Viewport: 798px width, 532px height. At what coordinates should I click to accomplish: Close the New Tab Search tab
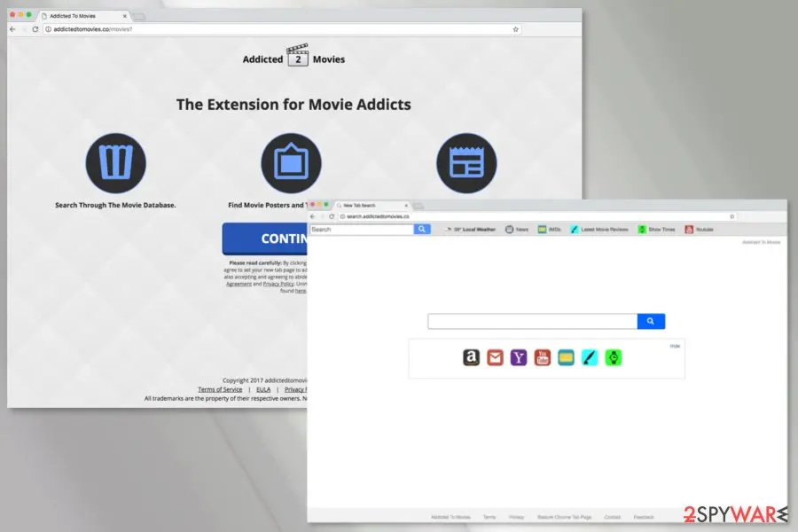pyautogui.click(x=406, y=205)
